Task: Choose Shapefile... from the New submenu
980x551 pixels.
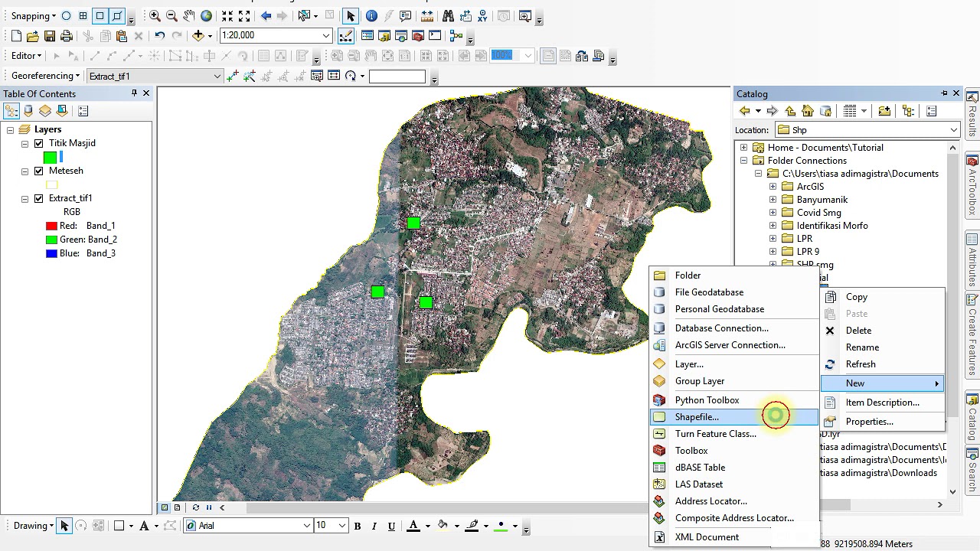Action: pos(734,417)
